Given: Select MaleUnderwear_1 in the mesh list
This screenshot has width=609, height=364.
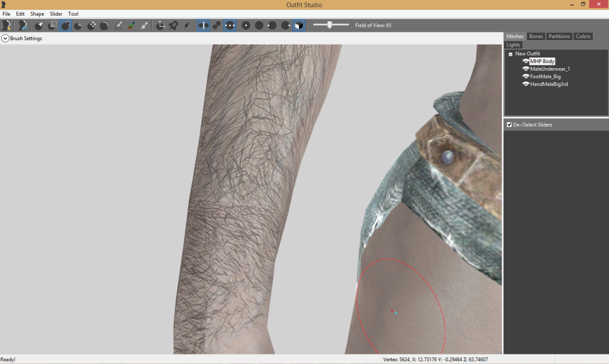Looking at the screenshot, I should (550, 69).
